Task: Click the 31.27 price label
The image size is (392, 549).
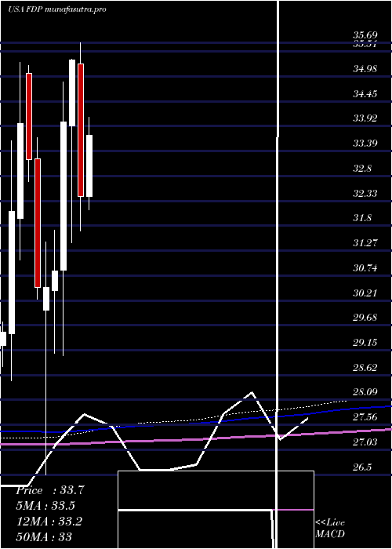Action: (x=365, y=242)
